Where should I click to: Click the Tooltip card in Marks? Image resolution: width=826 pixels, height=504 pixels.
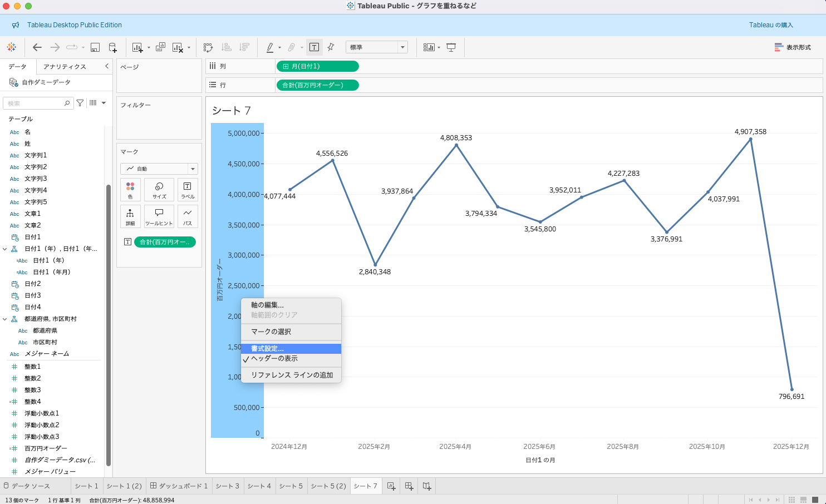[159, 216]
